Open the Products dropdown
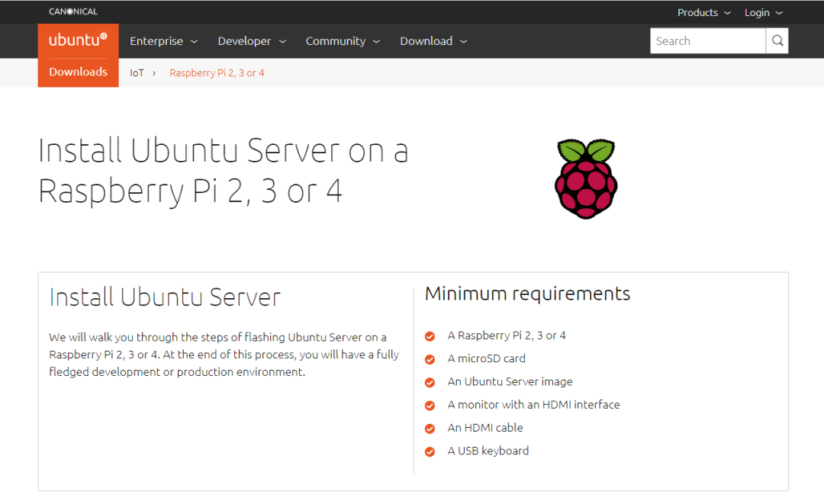The image size is (824, 504). point(703,13)
